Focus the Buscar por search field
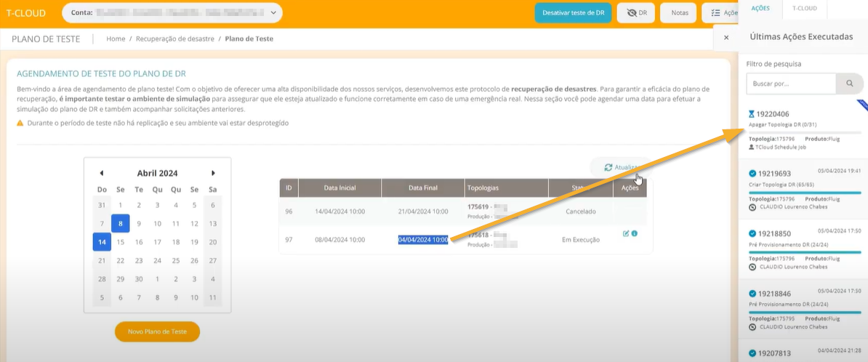The image size is (868, 362). [790, 84]
